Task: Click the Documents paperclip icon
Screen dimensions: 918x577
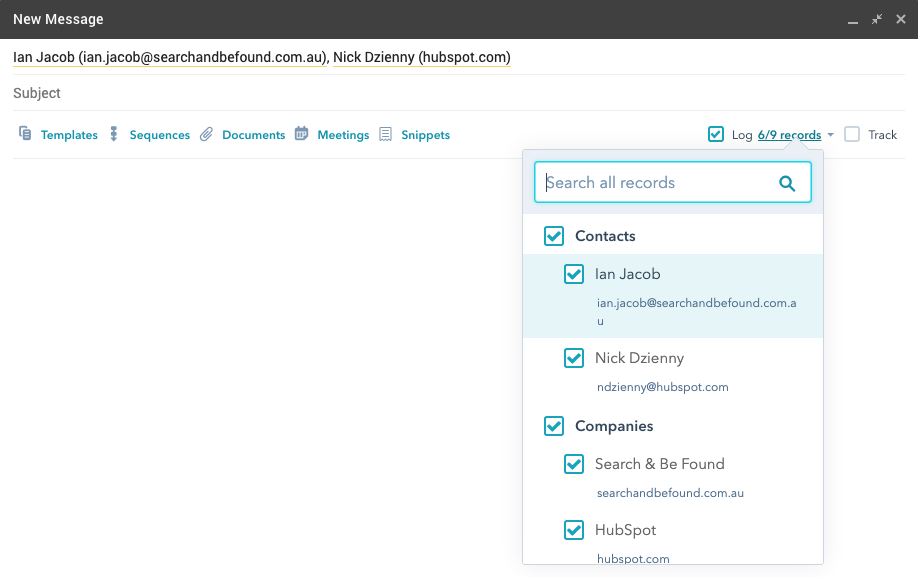Action: pyautogui.click(x=206, y=135)
